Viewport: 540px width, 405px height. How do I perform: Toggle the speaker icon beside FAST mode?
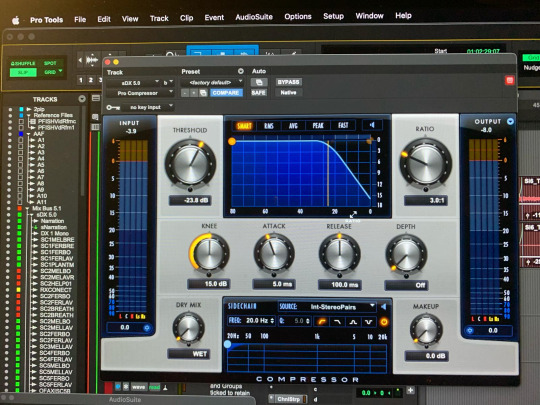click(372, 125)
